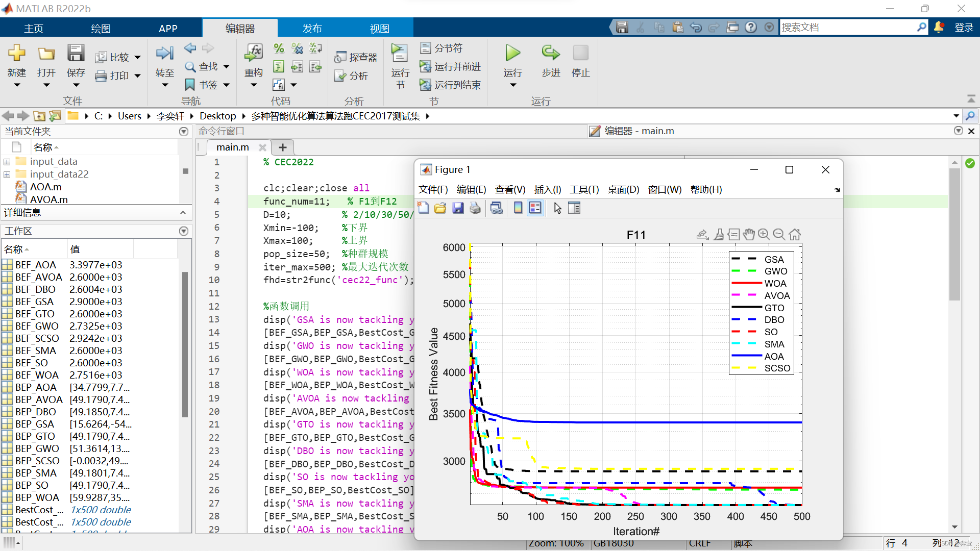Viewport: 980px width, 551px height.
Task: Click the notification bell icon
Action: point(939,27)
